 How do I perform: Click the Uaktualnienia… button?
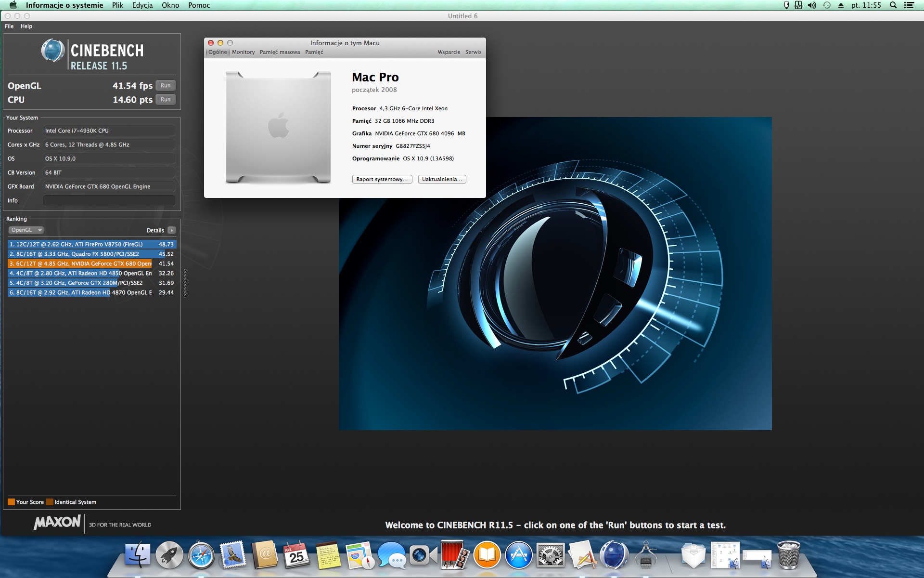pyautogui.click(x=442, y=179)
